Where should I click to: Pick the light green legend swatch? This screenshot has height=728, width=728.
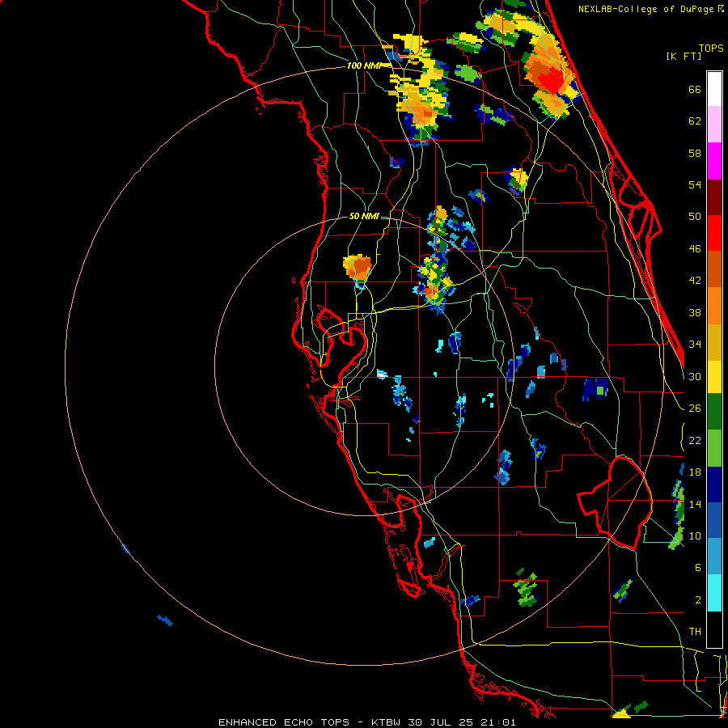[714, 448]
